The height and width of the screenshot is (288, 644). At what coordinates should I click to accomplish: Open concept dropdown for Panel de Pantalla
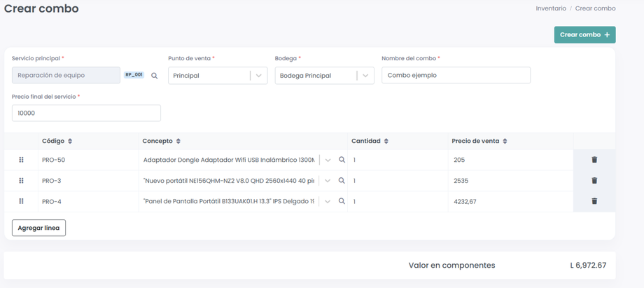click(328, 201)
